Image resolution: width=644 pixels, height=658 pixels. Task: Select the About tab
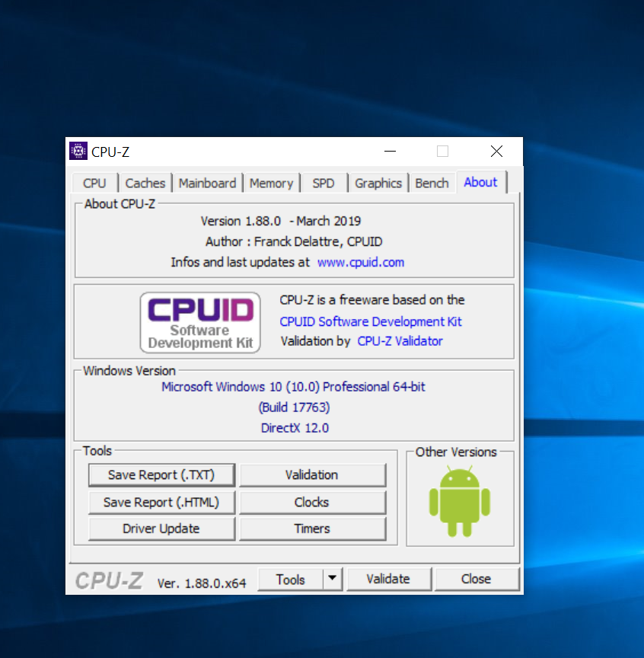pos(481,182)
